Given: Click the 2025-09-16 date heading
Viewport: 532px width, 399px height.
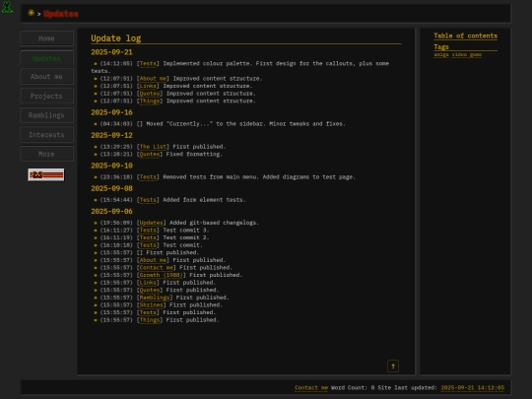Looking at the screenshot, I should (x=111, y=112).
